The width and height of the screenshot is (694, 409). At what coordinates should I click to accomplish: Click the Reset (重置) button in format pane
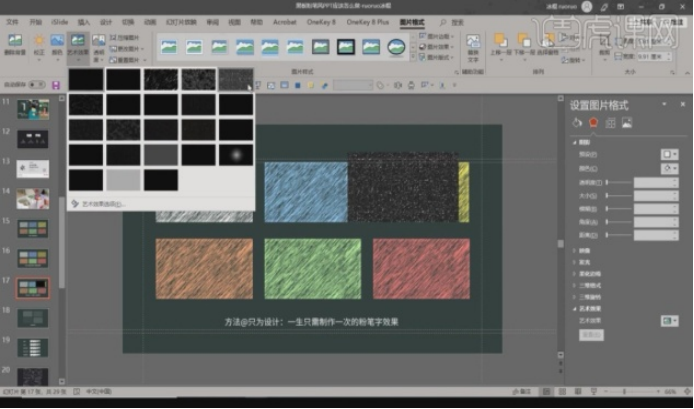click(x=591, y=335)
